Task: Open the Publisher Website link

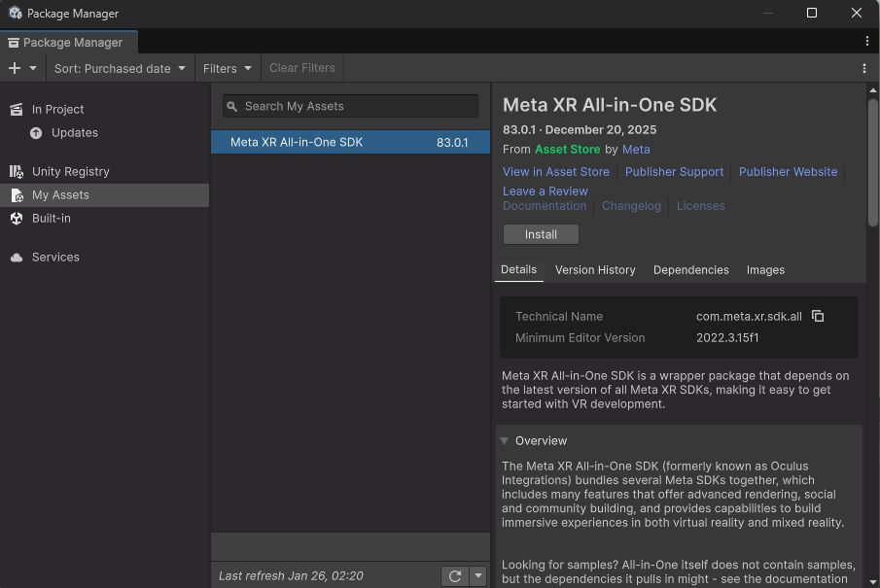Action: pyautogui.click(x=788, y=171)
